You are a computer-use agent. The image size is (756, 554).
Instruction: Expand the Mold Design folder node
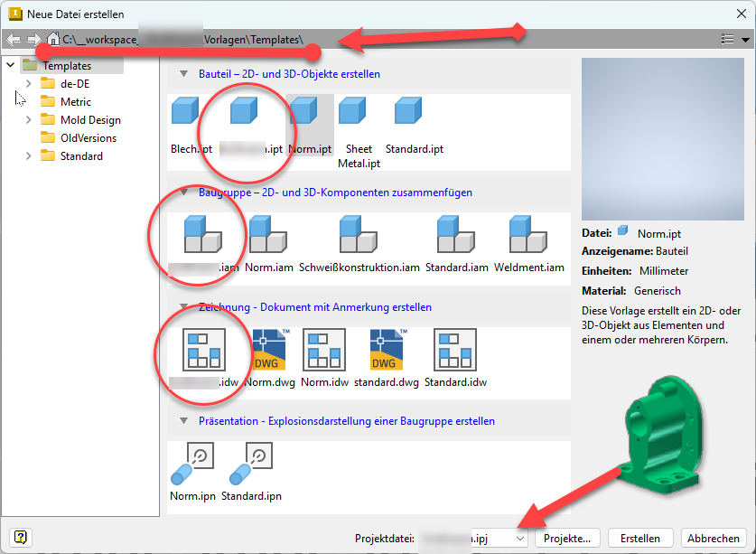[x=28, y=119]
